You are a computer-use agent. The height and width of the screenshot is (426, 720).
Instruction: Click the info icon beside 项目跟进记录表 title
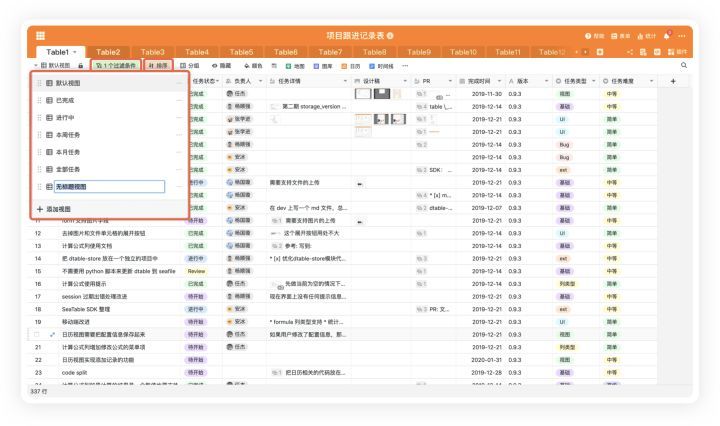click(x=390, y=35)
